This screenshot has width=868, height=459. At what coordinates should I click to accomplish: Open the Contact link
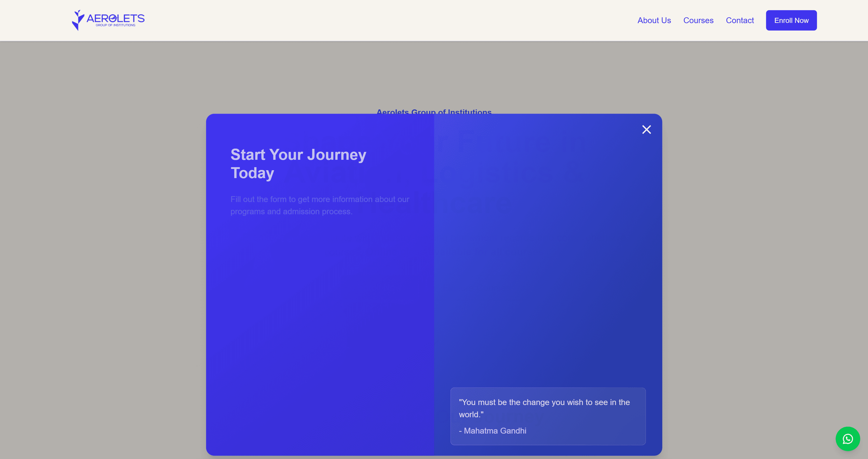[x=740, y=21]
